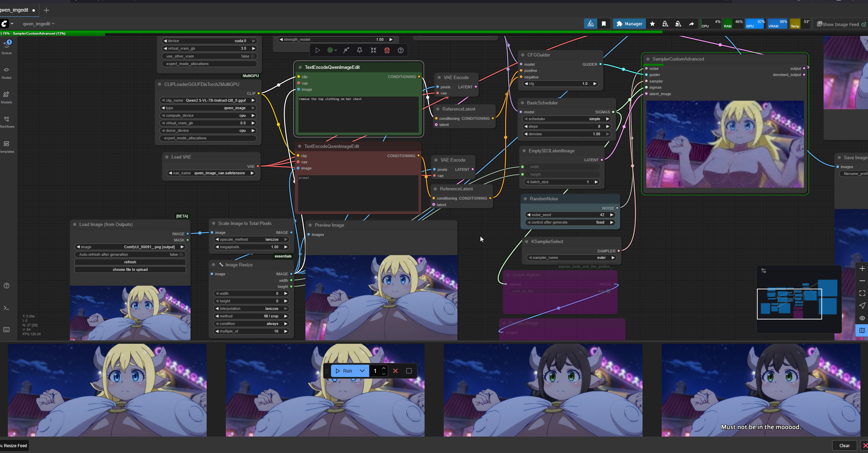Open the console terminal icon in sidebar

(7, 308)
